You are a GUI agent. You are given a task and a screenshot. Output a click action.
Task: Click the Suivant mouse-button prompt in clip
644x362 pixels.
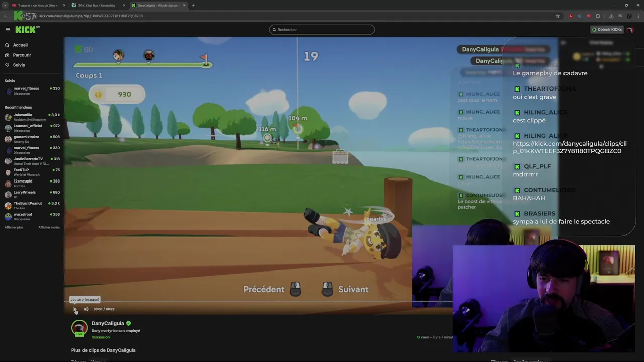coord(345,289)
